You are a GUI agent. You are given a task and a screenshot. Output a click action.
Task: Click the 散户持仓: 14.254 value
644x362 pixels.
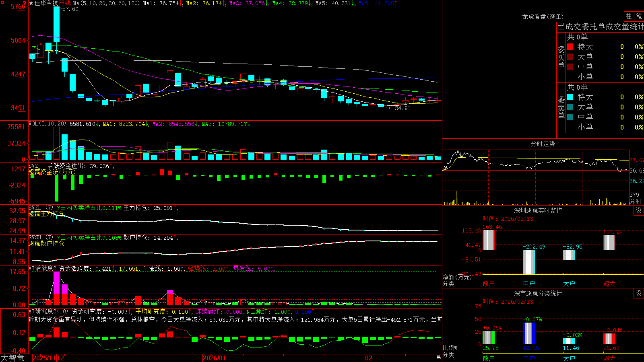coord(148,238)
